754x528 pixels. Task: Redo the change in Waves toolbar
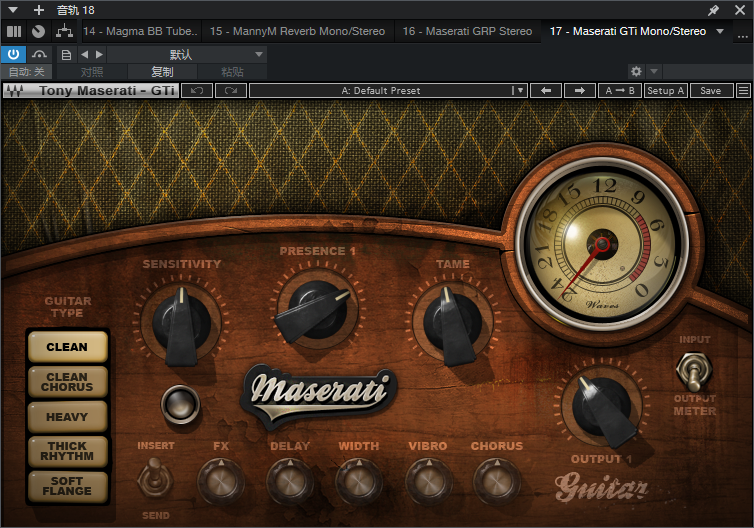pyautogui.click(x=231, y=90)
